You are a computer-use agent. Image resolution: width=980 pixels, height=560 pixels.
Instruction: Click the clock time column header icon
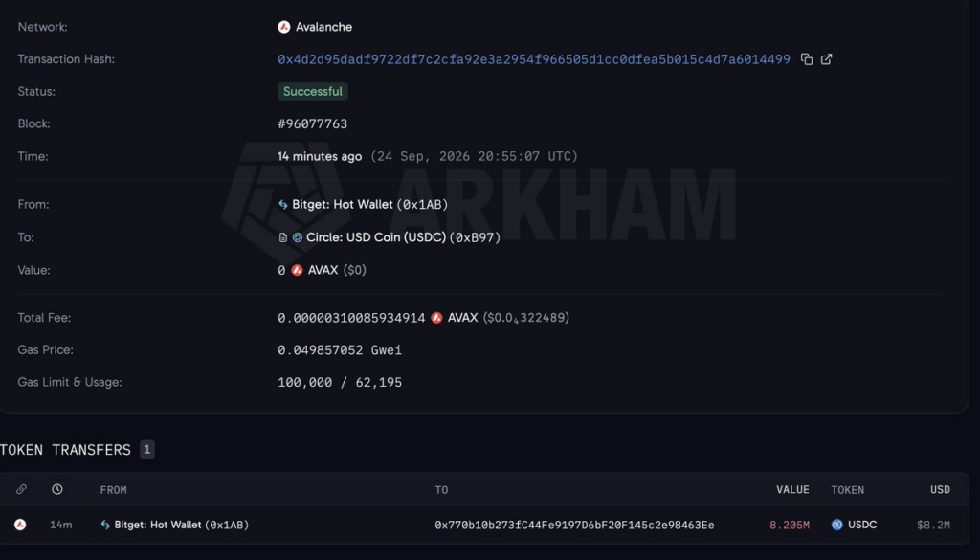pos(56,489)
